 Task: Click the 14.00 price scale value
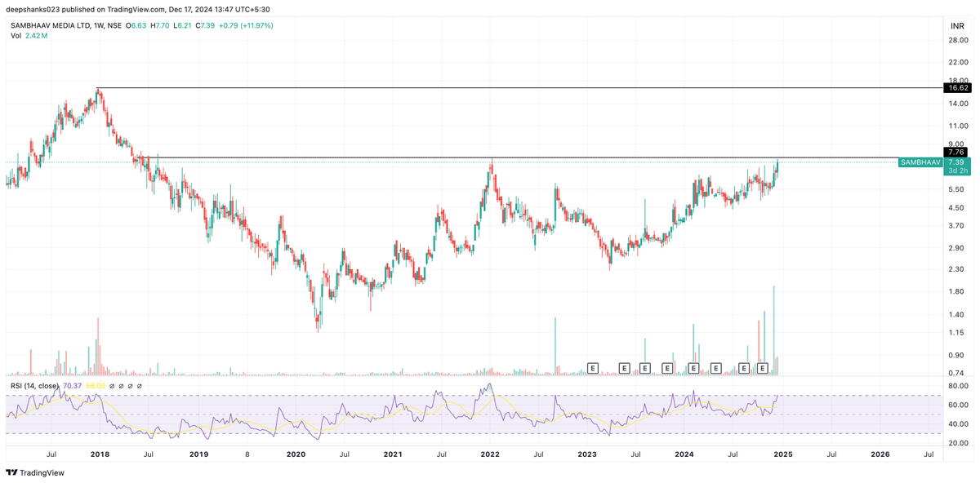tap(958, 104)
